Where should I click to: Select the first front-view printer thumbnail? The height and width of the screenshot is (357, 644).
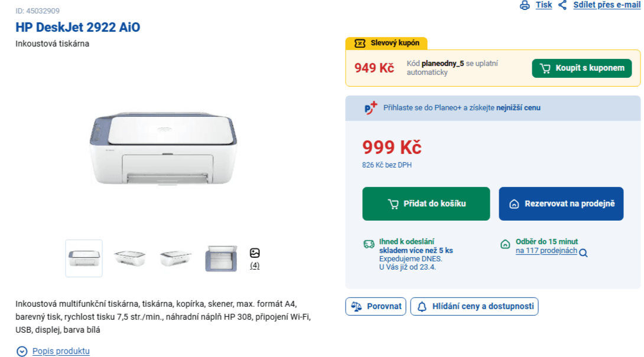point(84,258)
